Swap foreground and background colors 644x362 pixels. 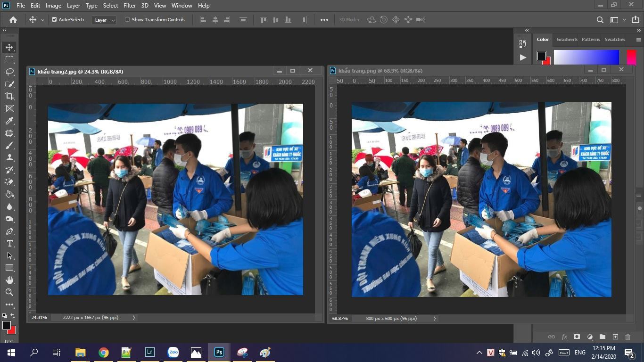point(13,316)
